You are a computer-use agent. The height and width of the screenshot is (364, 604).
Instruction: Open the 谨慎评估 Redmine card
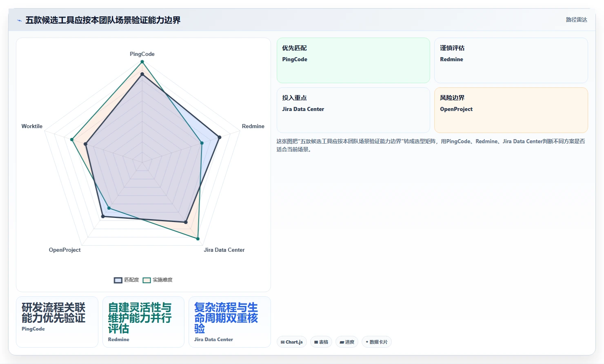(x=511, y=60)
